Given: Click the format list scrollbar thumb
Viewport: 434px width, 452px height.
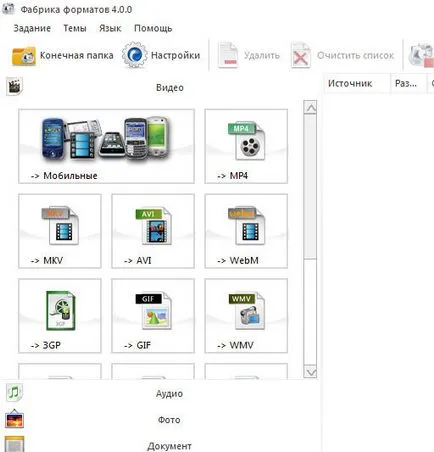Looking at the screenshot, I should 310,187.
